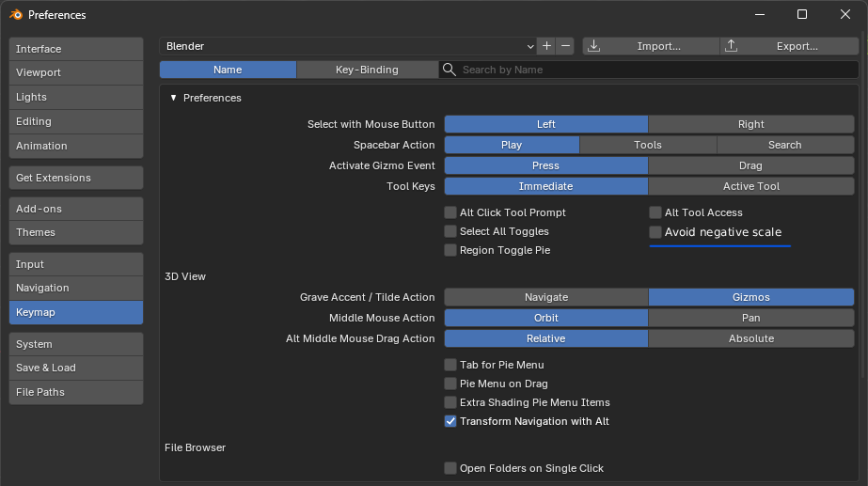This screenshot has width=868, height=486.
Task: Set Spacebar Action to Search
Action: (785, 145)
